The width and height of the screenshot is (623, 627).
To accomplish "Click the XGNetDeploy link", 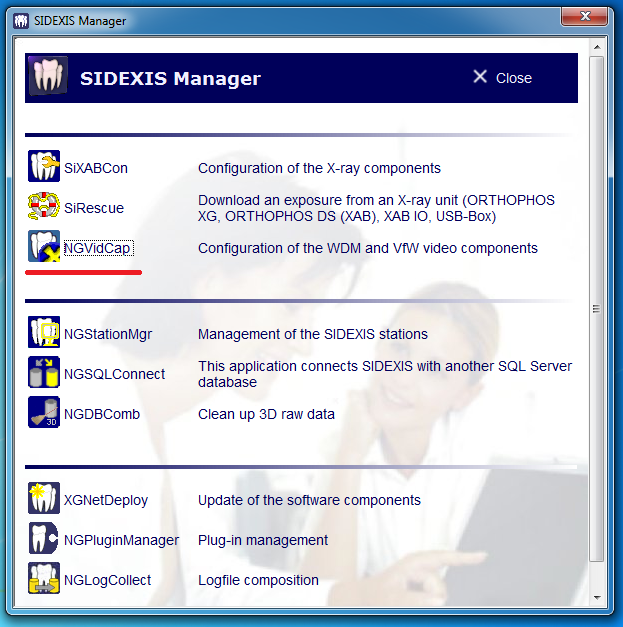I will point(106,500).
